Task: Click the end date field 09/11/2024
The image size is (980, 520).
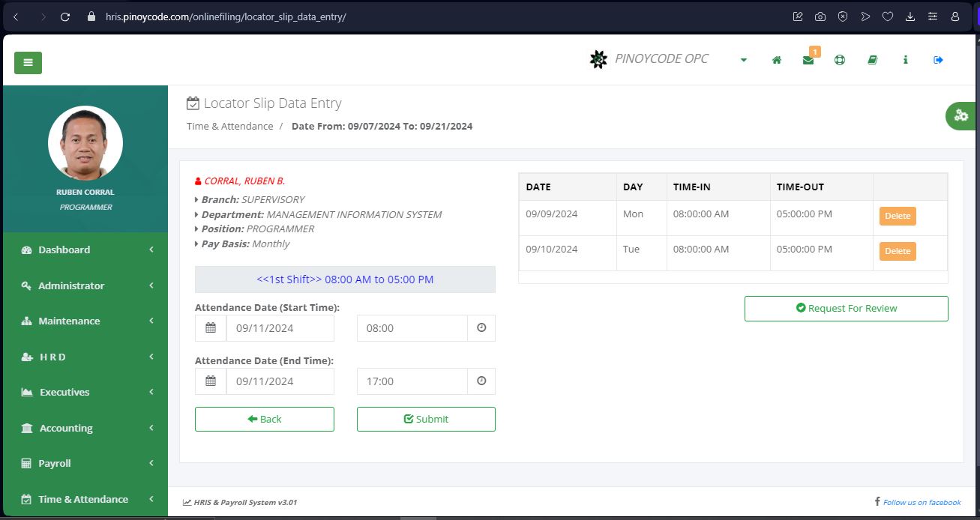Action: coord(280,381)
